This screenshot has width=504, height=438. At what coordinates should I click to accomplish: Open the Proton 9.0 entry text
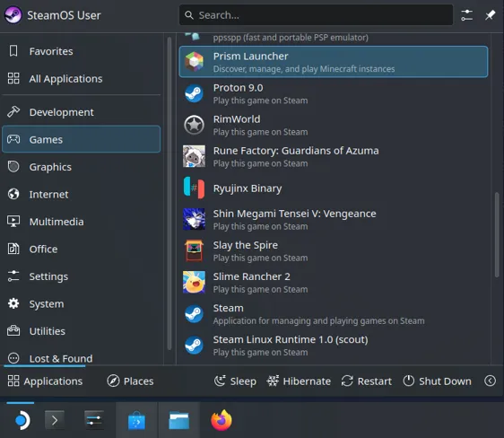[x=238, y=87]
